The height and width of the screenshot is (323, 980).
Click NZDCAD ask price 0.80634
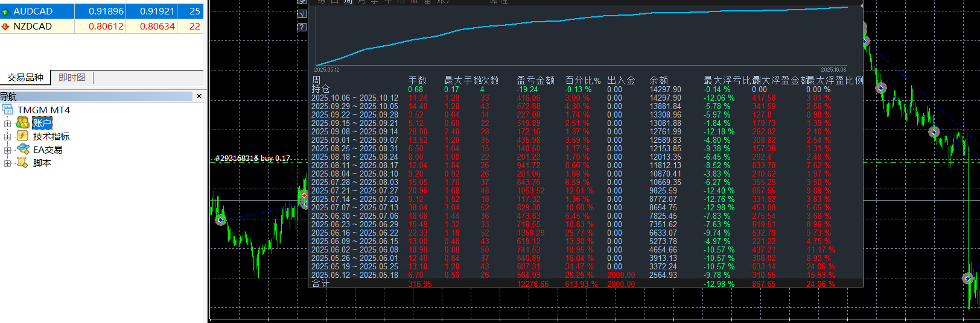coord(157,27)
